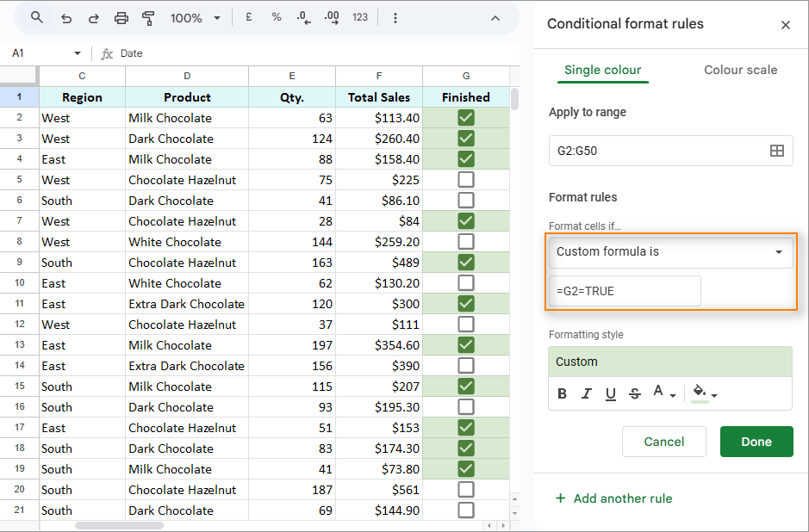Click the Done button
809x532 pixels.
point(756,441)
